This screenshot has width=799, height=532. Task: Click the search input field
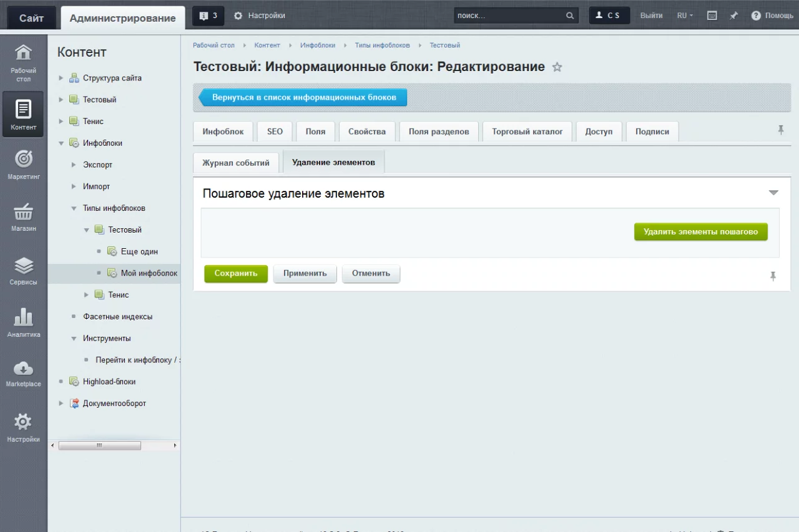(509, 16)
